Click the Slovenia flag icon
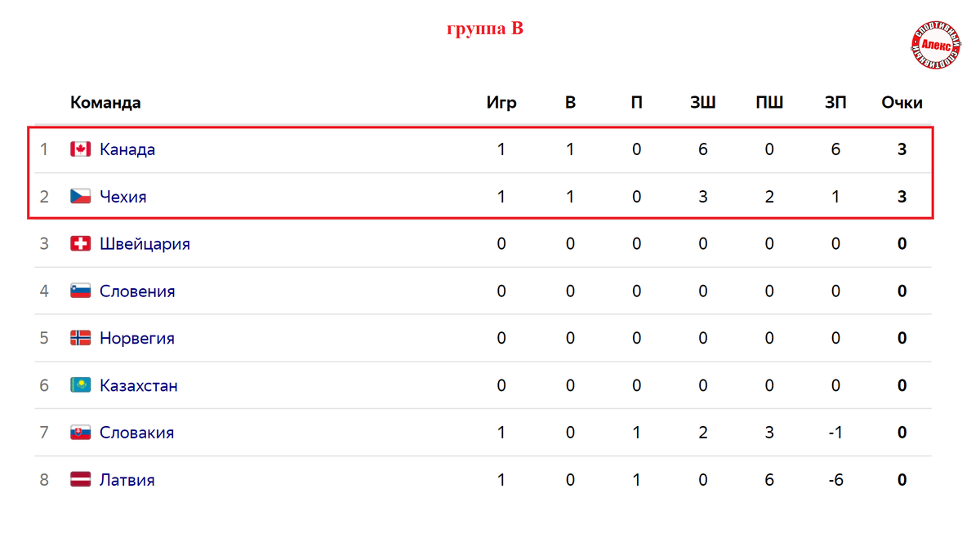980x551 pixels. click(x=80, y=291)
